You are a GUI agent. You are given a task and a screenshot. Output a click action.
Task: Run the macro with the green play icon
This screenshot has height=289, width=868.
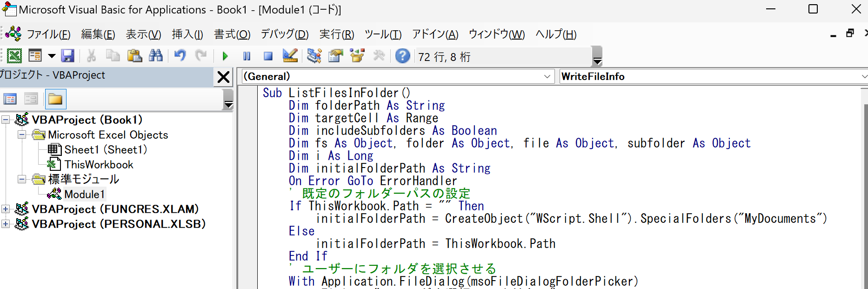tap(225, 56)
